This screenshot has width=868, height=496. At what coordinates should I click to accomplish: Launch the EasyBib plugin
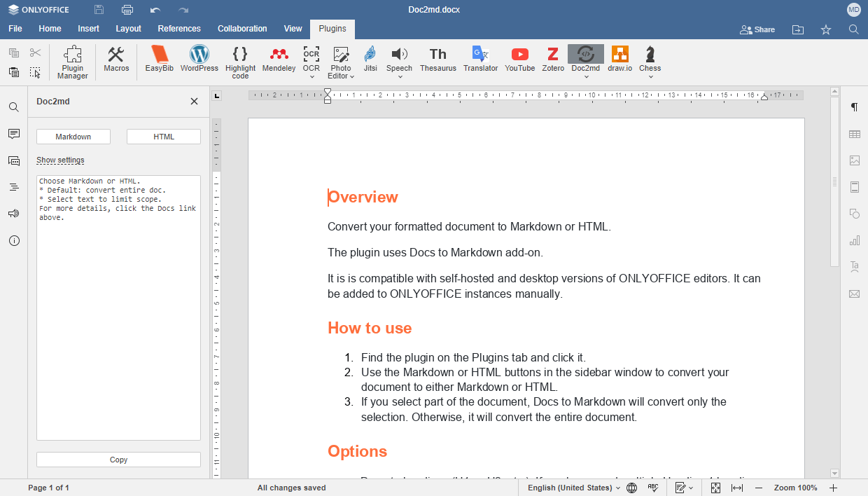(x=160, y=59)
